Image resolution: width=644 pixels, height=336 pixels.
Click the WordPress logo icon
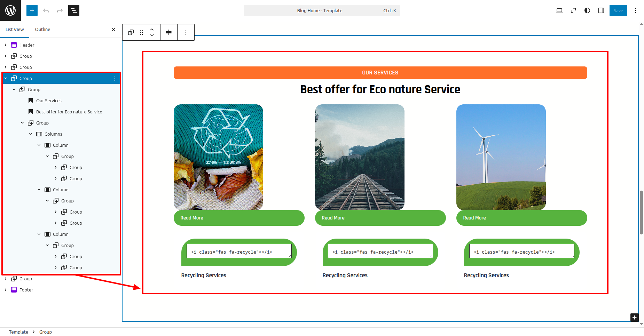pos(10,10)
